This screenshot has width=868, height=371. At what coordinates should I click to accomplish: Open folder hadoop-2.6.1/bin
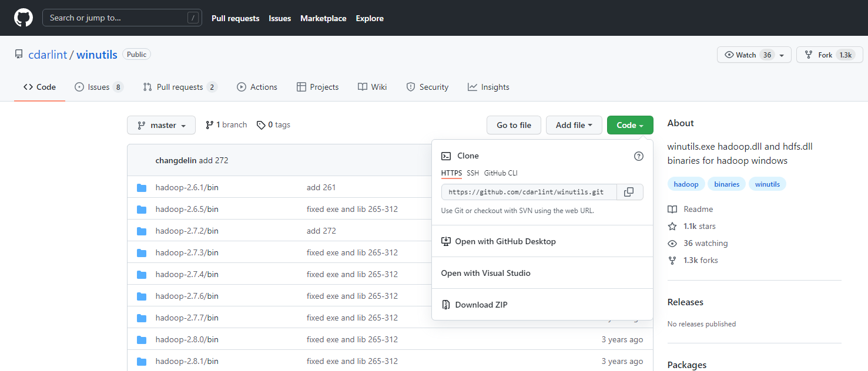[x=187, y=187]
